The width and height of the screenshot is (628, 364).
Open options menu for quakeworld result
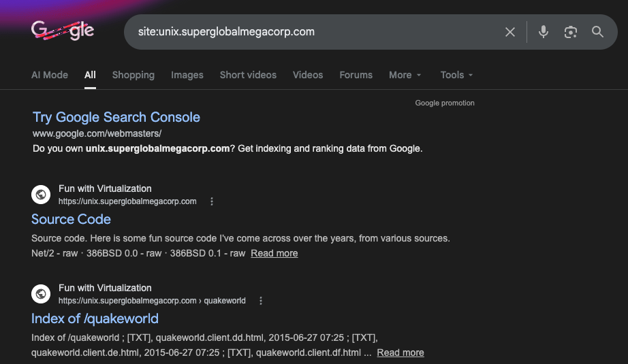tap(261, 301)
